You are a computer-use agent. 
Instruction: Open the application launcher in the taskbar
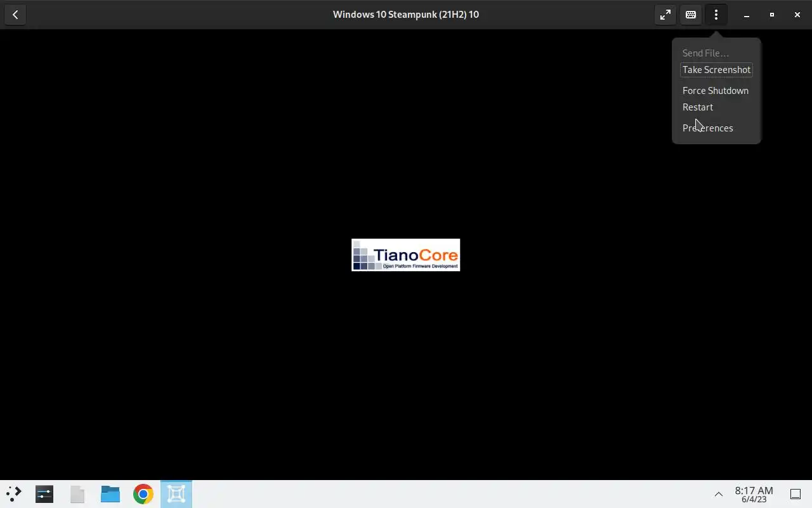coord(14,494)
